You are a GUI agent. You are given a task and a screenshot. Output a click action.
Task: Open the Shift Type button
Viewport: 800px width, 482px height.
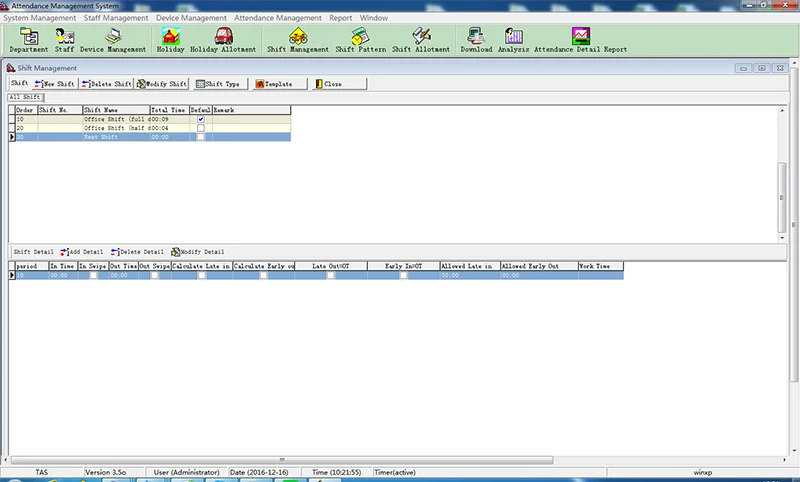pos(220,84)
